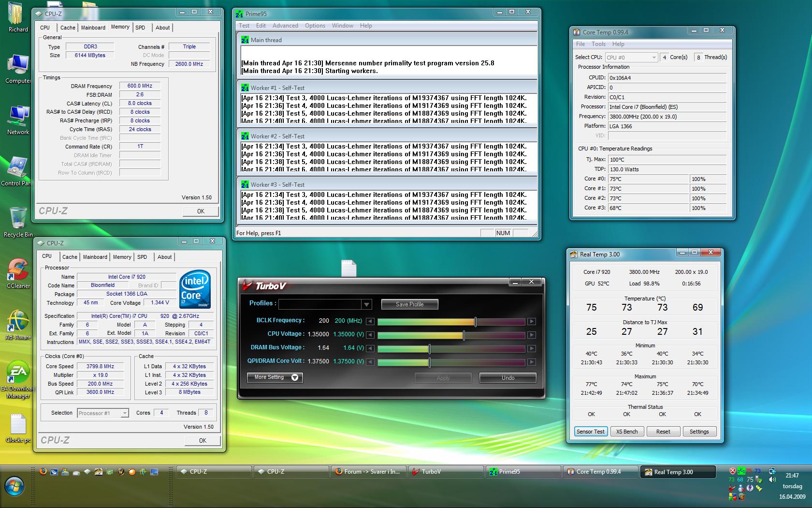Image resolution: width=812 pixels, height=508 pixels.
Task: Click the Prime95 green tray icon
Action: pos(741,471)
